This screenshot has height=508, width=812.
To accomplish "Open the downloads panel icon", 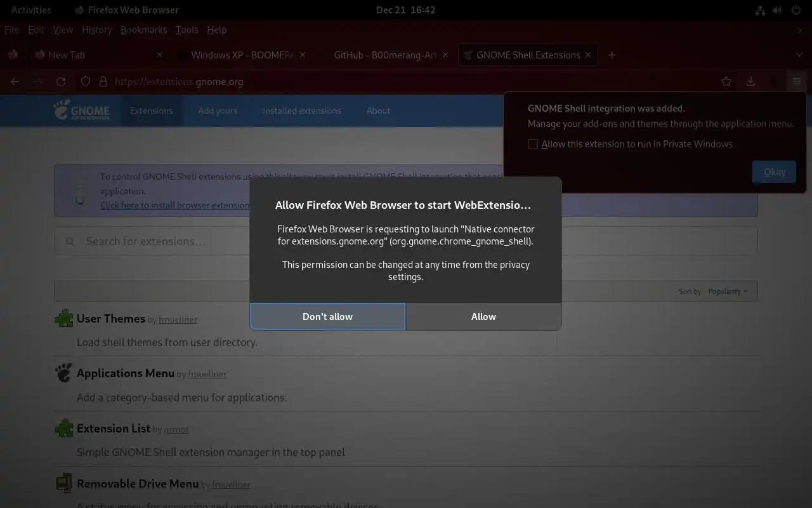I will (750, 81).
